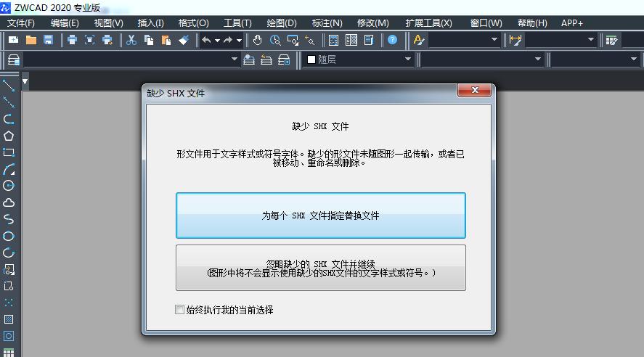
Task: Click the Zoom Previous icon
Action: pyautogui.click(x=310, y=40)
